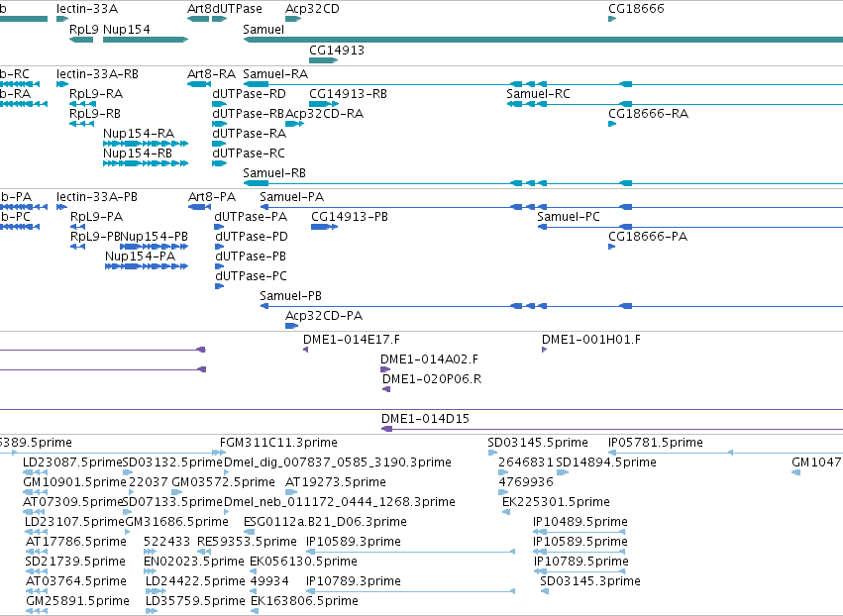Select the Nup154 gene label
Viewport: 843px width, 616px height.
[x=127, y=29]
